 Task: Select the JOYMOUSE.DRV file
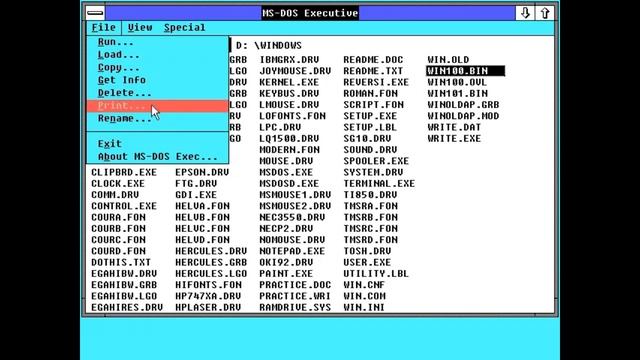point(295,71)
